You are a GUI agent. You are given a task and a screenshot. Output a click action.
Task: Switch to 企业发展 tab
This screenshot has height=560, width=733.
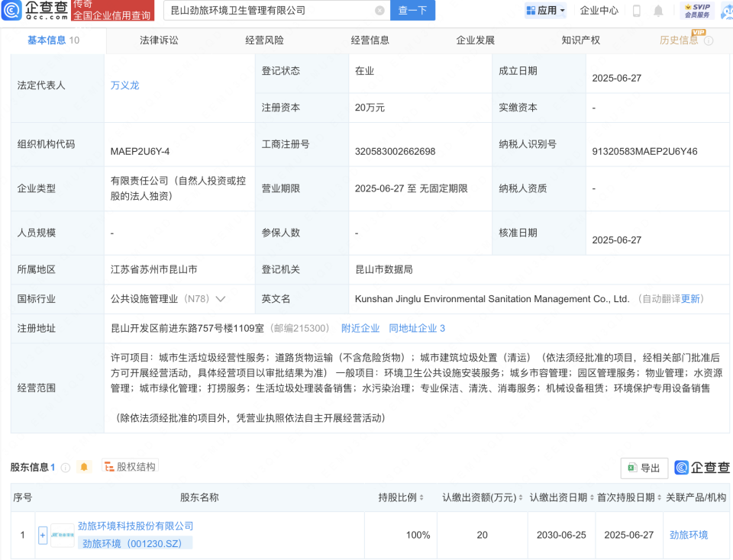click(x=476, y=40)
